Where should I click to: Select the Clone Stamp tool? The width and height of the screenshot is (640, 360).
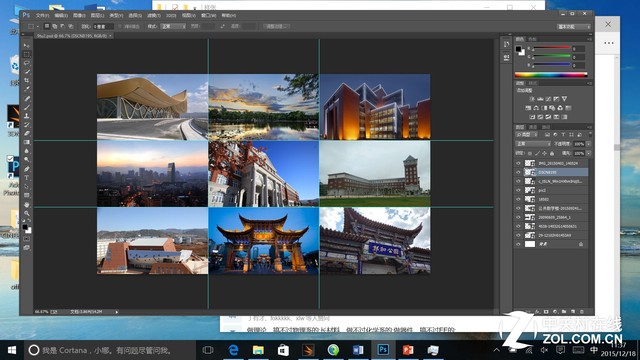27,116
